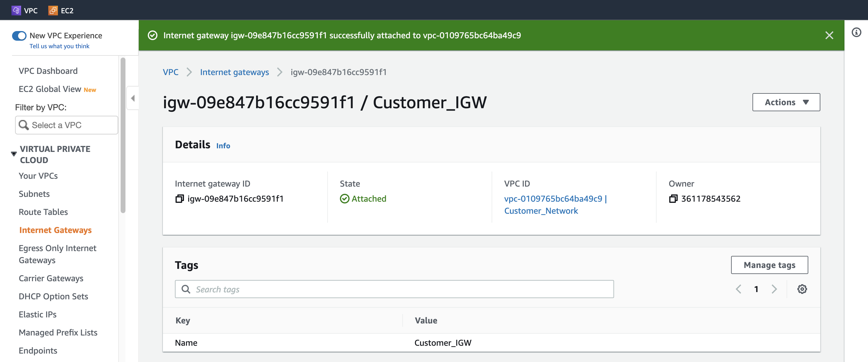Click the Internet gateways breadcrumb link
The height and width of the screenshot is (362, 868).
234,71
